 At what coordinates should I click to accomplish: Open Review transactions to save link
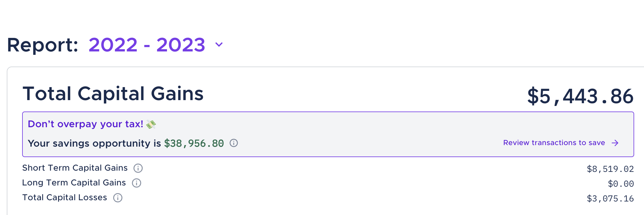pos(554,143)
